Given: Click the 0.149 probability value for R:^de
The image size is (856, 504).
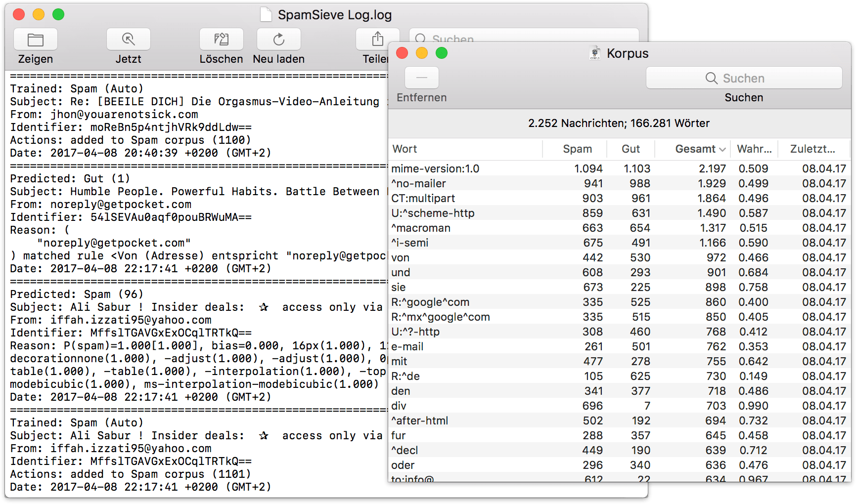Looking at the screenshot, I should pos(753,376).
